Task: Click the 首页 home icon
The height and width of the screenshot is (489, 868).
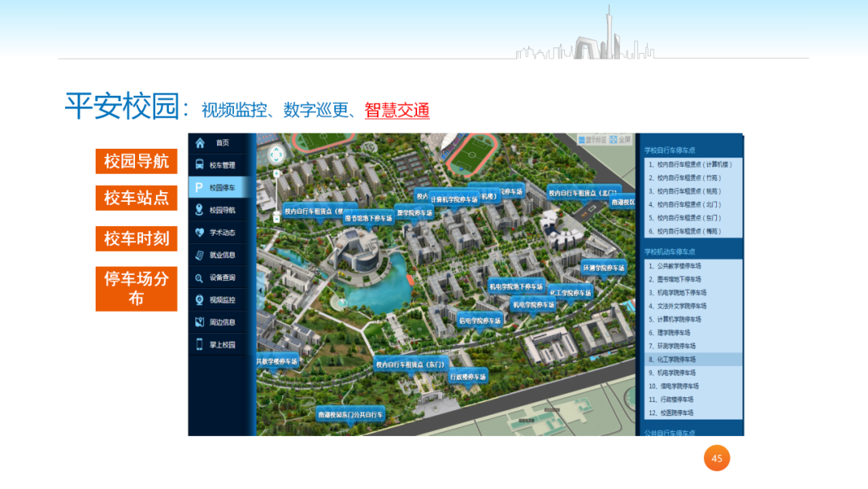Action: click(x=200, y=143)
